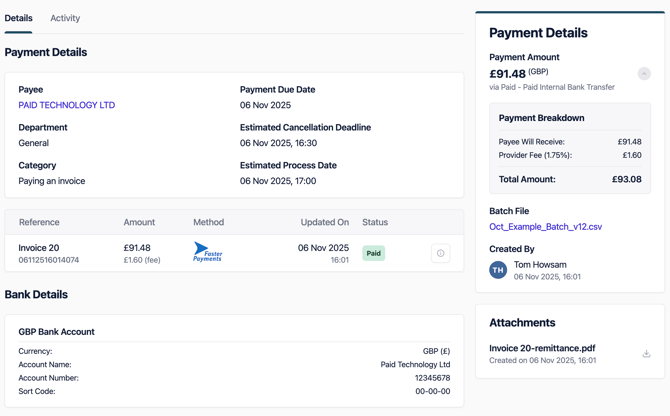Click the Paid status badge

pyautogui.click(x=373, y=254)
